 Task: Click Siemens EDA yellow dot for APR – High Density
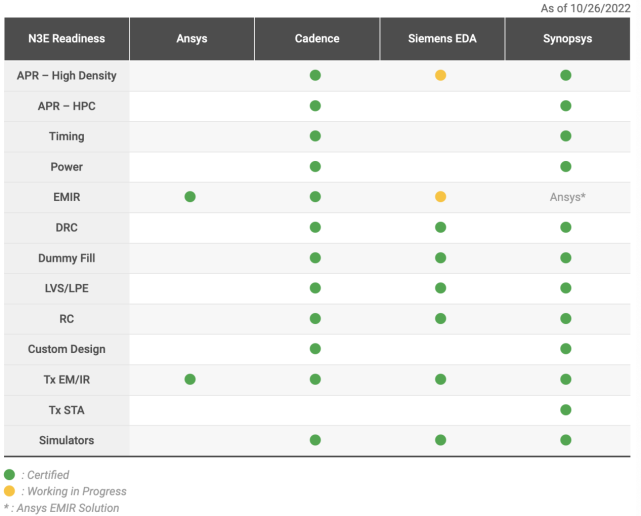pyautogui.click(x=440, y=75)
